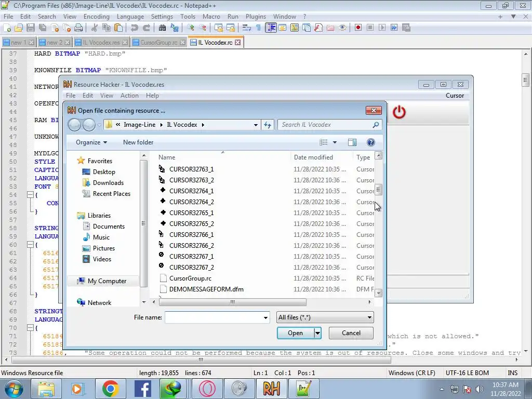Click the Monitoring eye icon in Notepad++ toolbar
The height and width of the screenshot is (399, 532).
tap(342, 28)
